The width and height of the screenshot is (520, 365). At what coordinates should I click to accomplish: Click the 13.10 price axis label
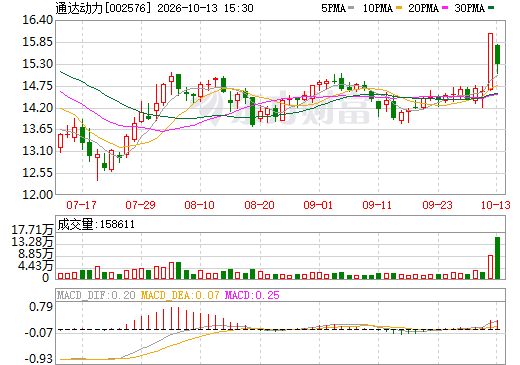38,151
